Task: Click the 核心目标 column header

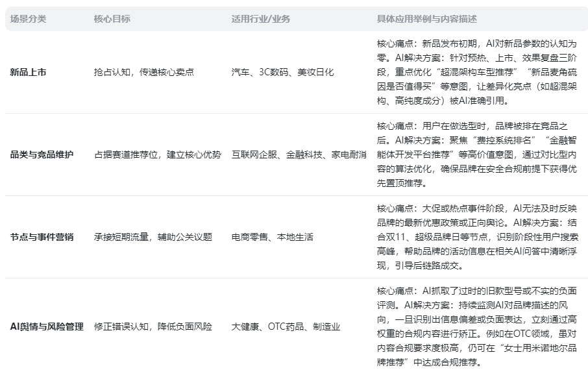Action: point(112,19)
